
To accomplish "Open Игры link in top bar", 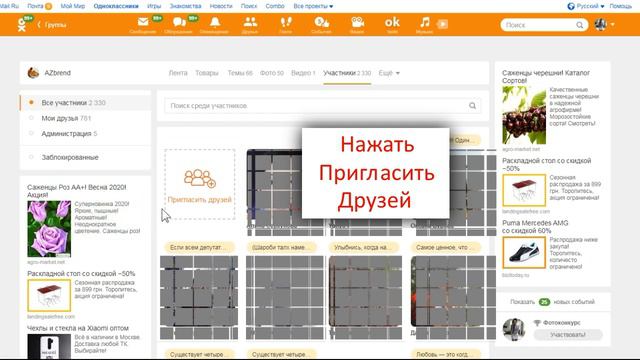I will tap(154, 6).
